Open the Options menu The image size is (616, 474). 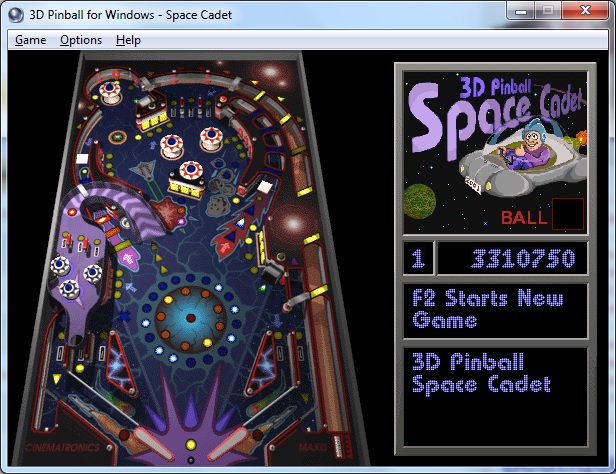point(80,40)
